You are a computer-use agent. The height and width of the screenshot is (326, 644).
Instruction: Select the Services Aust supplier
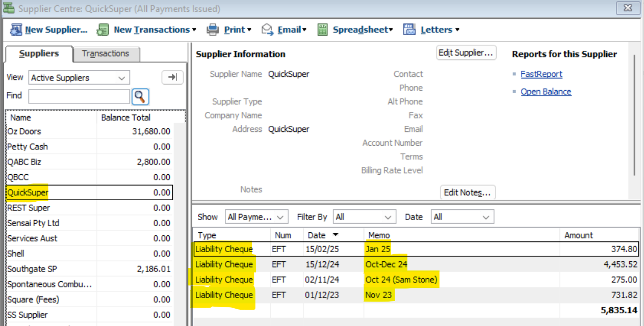pyautogui.click(x=89, y=238)
